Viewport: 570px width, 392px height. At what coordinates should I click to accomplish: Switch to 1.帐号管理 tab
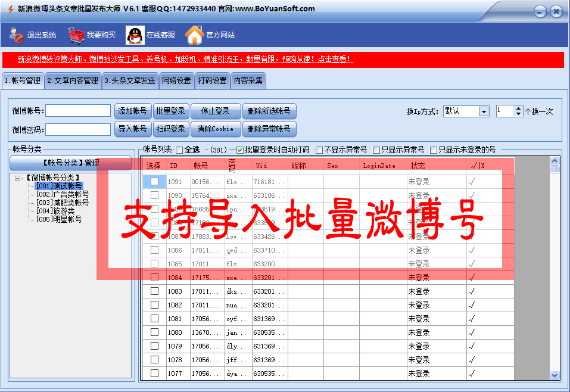[23, 81]
